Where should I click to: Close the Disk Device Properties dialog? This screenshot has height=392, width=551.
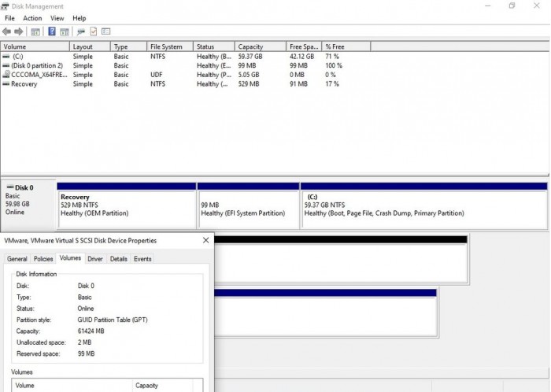pyautogui.click(x=205, y=240)
